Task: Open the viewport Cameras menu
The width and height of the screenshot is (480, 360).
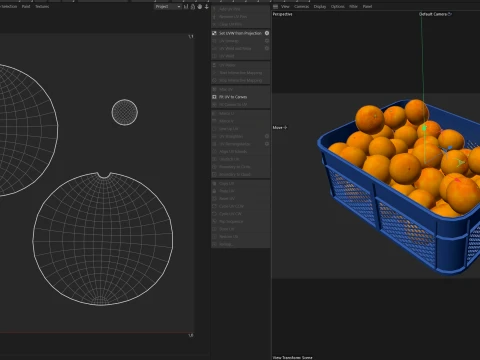Action: pyautogui.click(x=302, y=7)
